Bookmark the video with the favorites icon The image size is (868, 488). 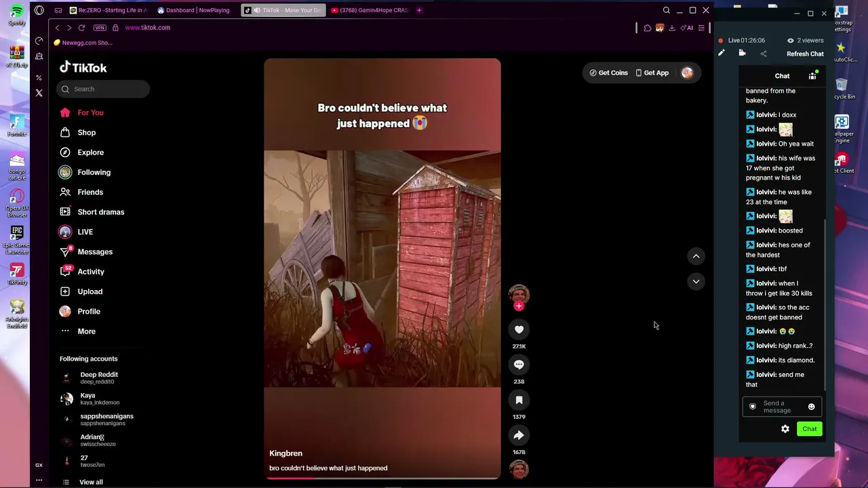519,400
